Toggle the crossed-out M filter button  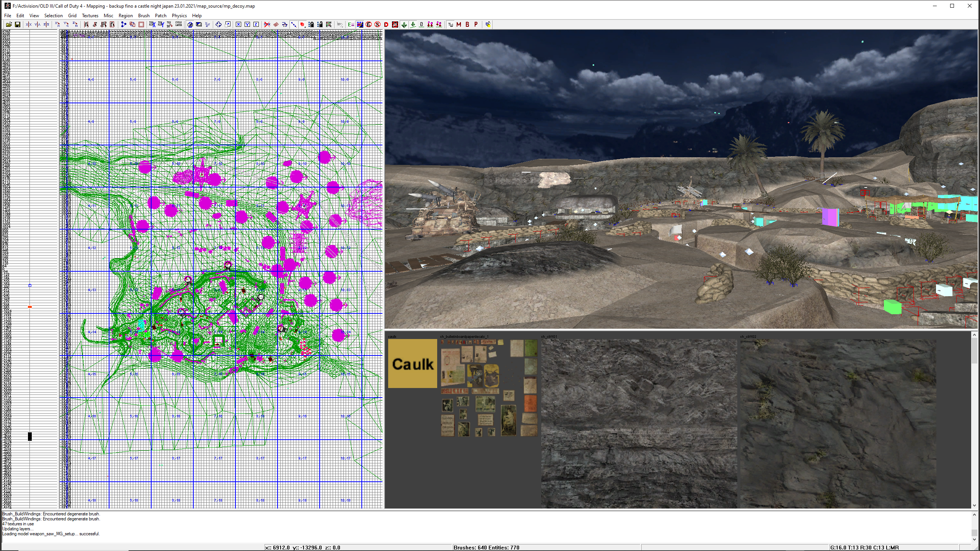(x=395, y=24)
